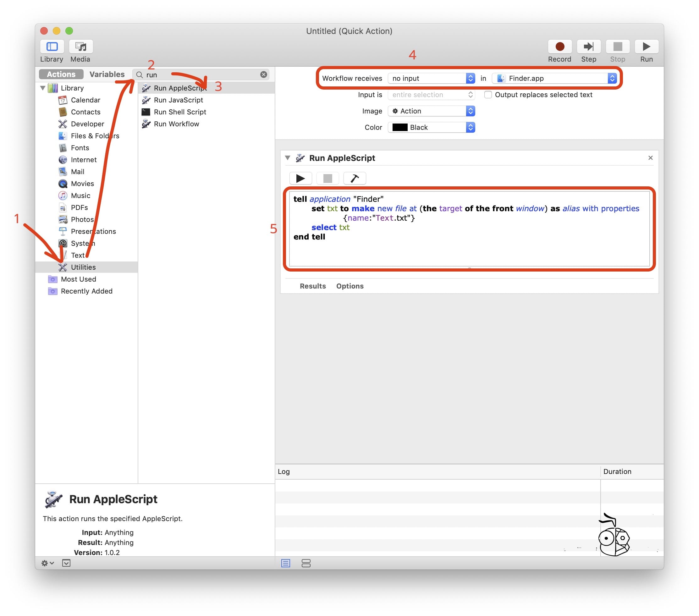Open the action's Options pane
The image size is (699, 616).
click(349, 286)
